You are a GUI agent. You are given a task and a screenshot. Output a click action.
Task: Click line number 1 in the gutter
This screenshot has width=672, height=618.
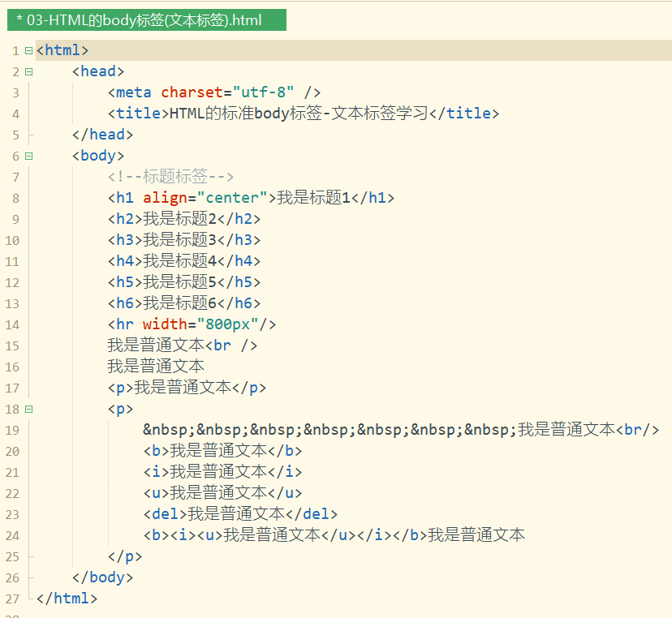click(15, 51)
